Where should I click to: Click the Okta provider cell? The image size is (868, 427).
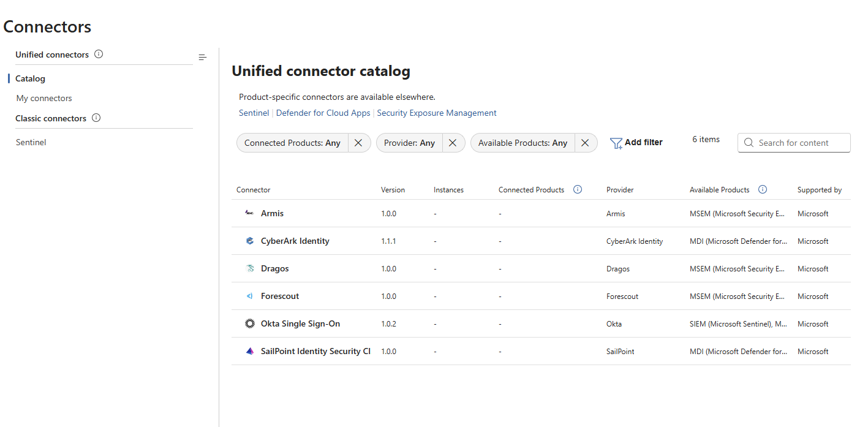point(614,324)
